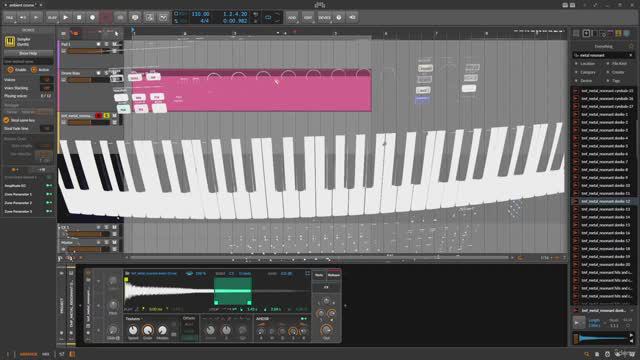Expand the Device browser filter
This screenshot has height=360, width=640.
coord(583,81)
